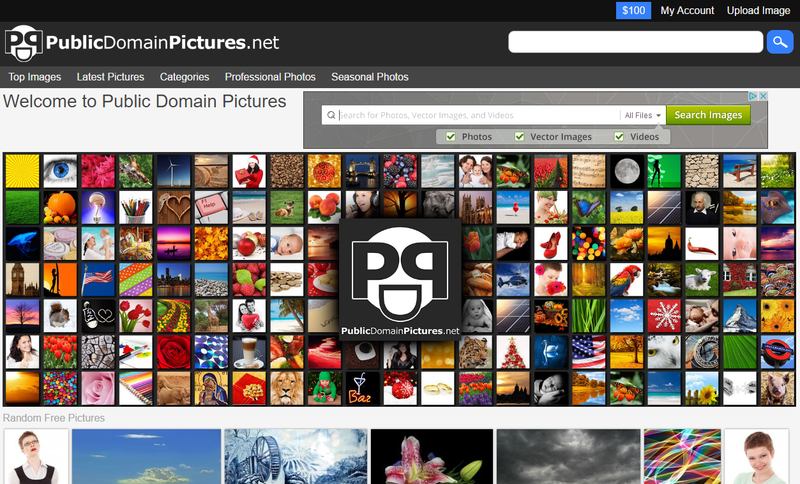800x484 pixels.
Task: Click the blue magnifier search button
Action: click(779, 42)
